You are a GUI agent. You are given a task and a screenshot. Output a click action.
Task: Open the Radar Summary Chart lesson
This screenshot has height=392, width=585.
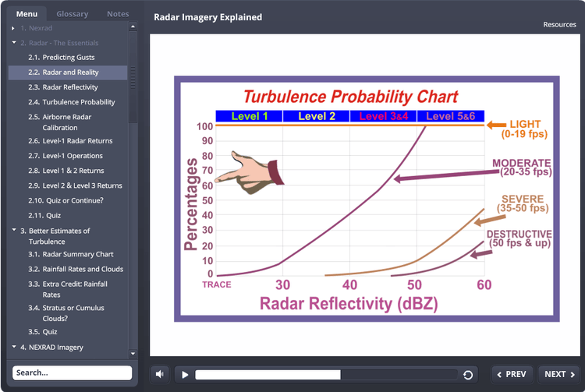(x=78, y=254)
